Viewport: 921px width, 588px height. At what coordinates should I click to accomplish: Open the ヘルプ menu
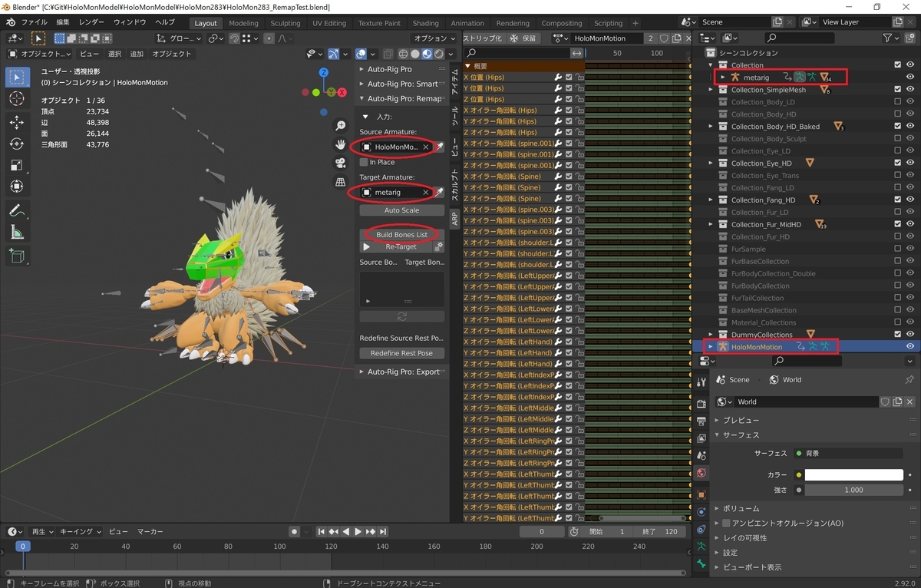(x=165, y=22)
